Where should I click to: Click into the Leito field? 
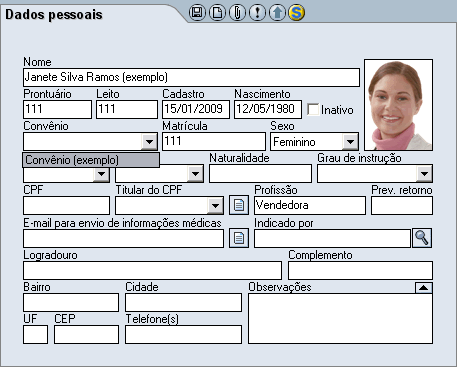127,109
